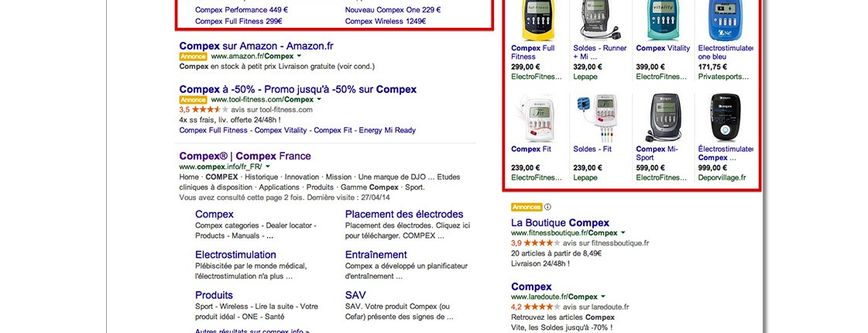The height and width of the screenshot is (333, 868).
Task: Expand dropdown arrow next to www.amazon.fr/Compex
Action: coord(299,56)
